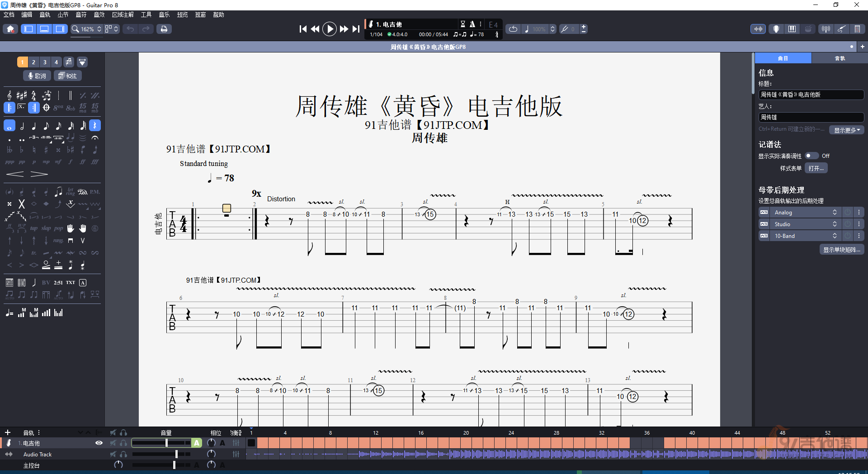
Task: Open the metronome icon in transport display
Action: tap(472, 24)
